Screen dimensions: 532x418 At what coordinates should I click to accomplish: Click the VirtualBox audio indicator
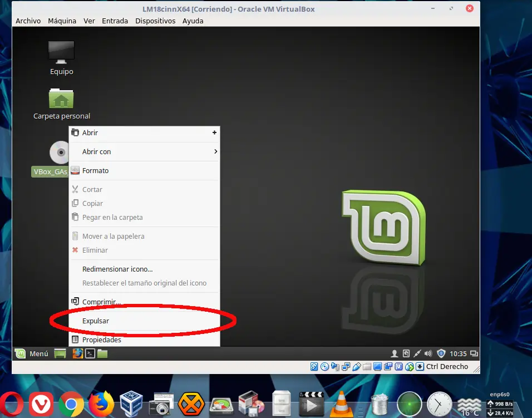(335, 366)
